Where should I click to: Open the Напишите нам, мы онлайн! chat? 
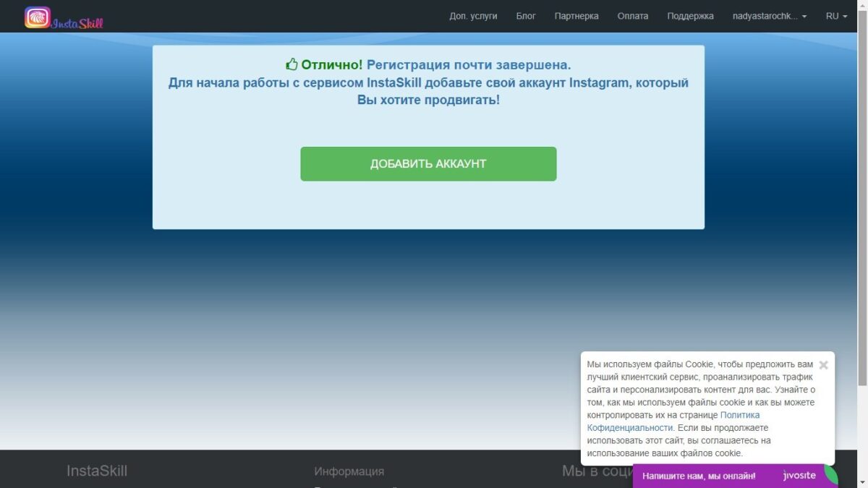tap(699, 476)
